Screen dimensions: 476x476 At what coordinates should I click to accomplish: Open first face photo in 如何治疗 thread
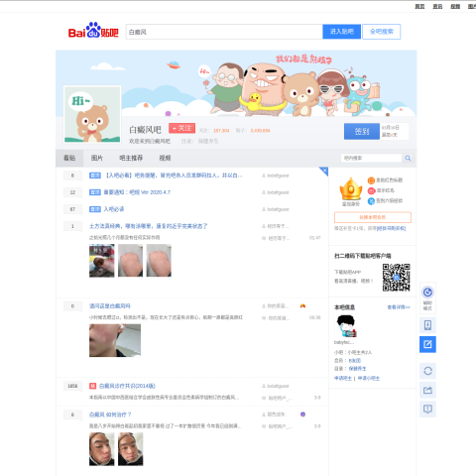[102, 449]
